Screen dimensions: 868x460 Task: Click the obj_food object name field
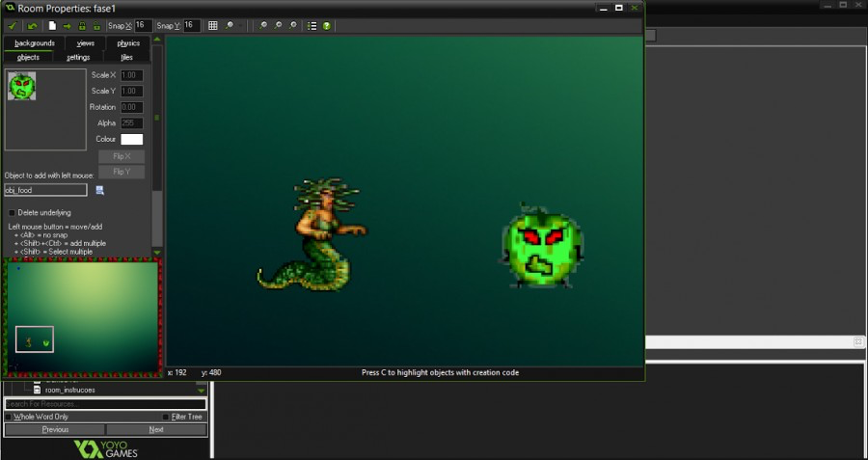coord(45,190)
